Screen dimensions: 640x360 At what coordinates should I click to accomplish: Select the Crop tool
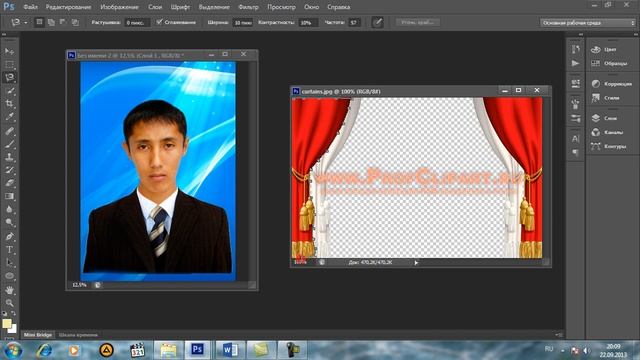click(x=9, y=104)
